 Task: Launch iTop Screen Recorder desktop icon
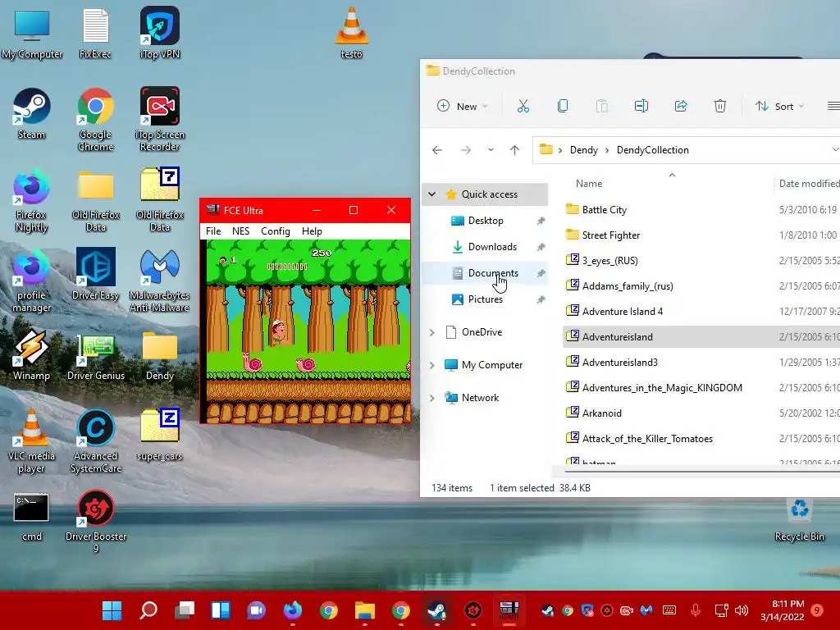(160, 119)
